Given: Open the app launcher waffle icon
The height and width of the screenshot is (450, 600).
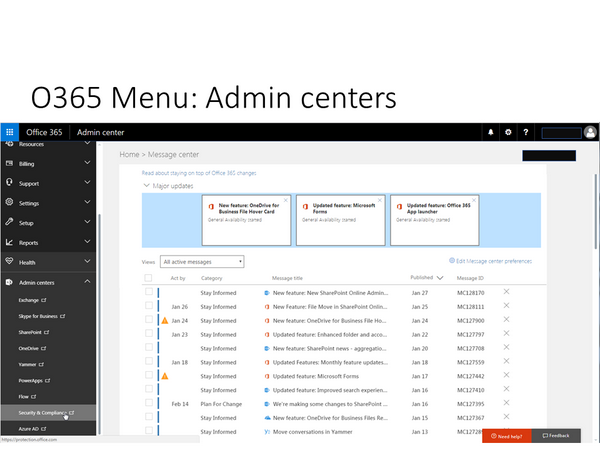Looking at the screenshot, I should pyautogui.click(x=10, y=132).
